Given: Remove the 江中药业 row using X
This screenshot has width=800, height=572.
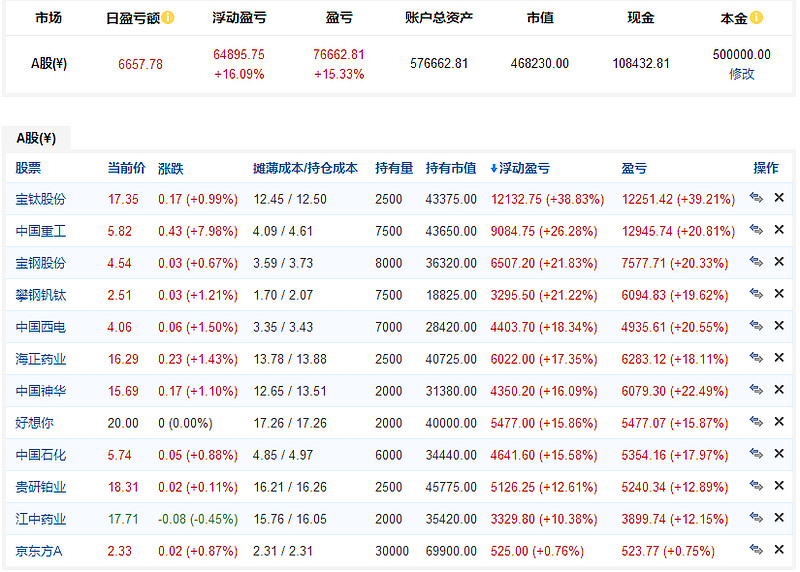Looking at the screenshot, I should click(779, 518).
